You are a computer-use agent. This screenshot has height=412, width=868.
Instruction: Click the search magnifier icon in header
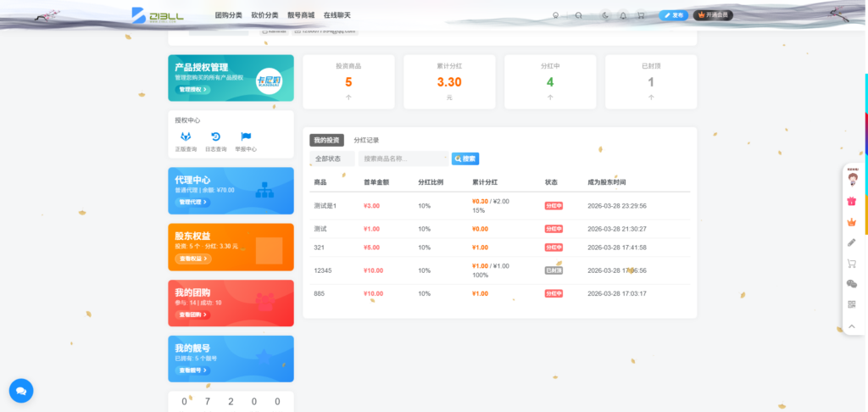click(579, 15)
